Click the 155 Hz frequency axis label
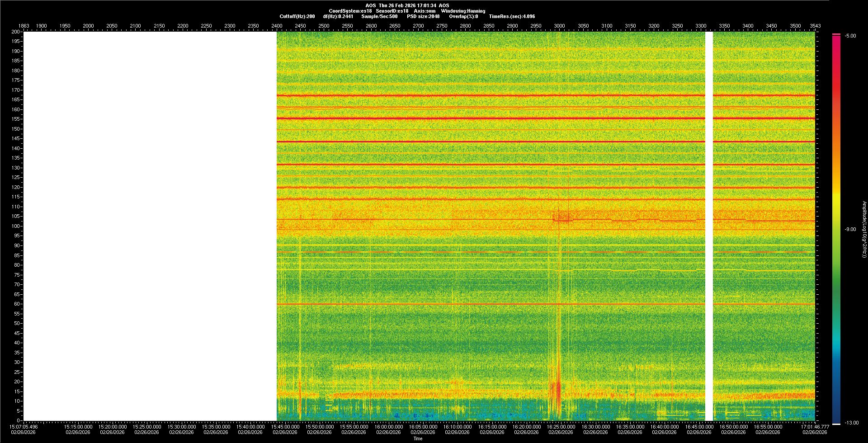 coord(16,119)
